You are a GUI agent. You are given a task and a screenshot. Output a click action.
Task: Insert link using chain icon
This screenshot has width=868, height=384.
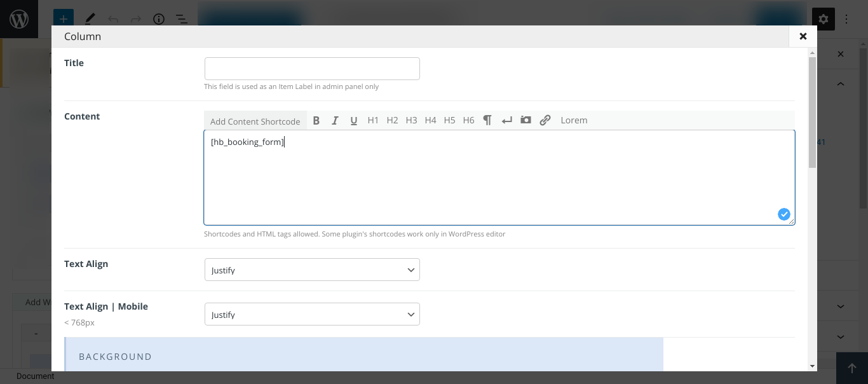545,120
